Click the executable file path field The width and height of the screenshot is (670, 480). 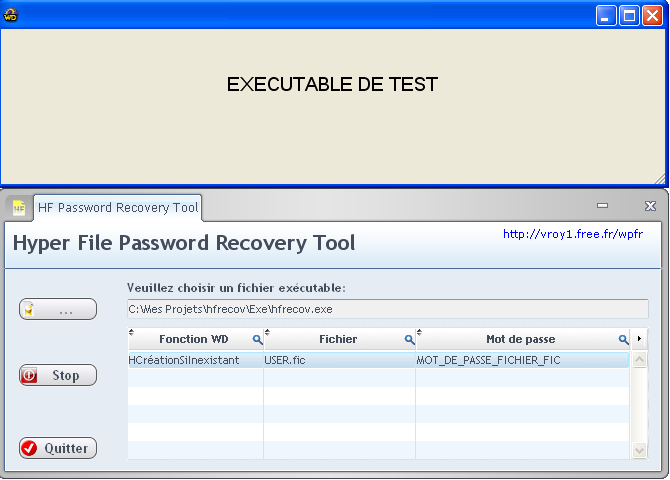coord(388,309)
